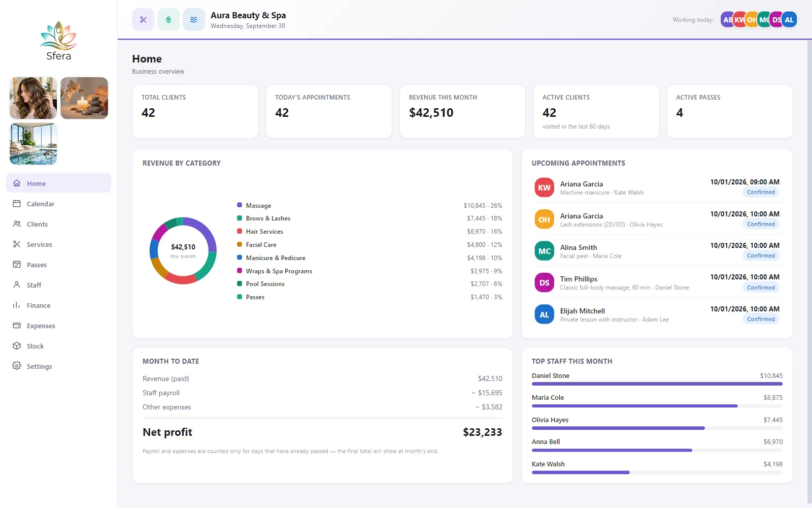Open the Clients menu item
This screenshot has width=812, height=508.
point(59,224)
